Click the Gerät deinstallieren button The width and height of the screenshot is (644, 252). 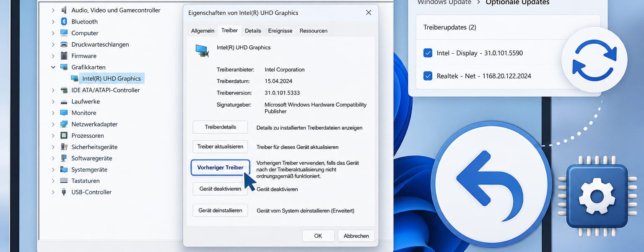click(x=220, y=210)
